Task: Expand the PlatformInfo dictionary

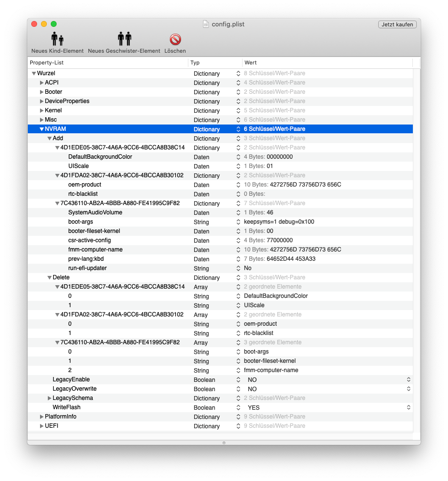Action: point(41,417)
